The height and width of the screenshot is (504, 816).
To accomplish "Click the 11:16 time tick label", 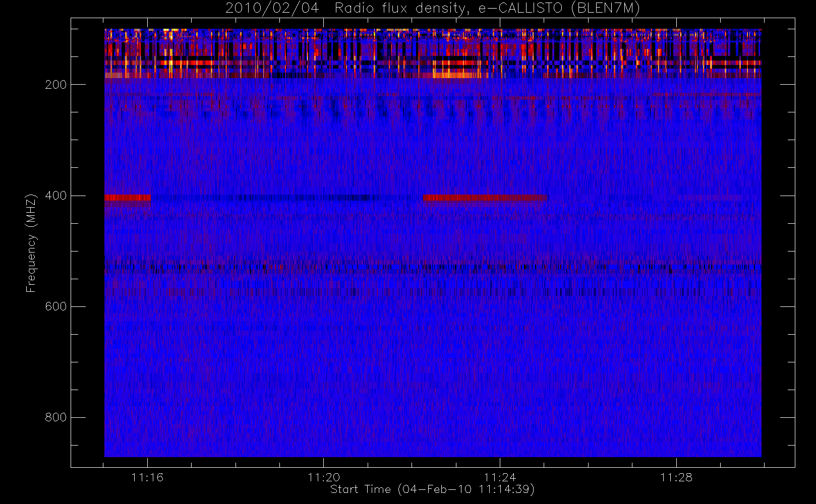I will [147, 477].
